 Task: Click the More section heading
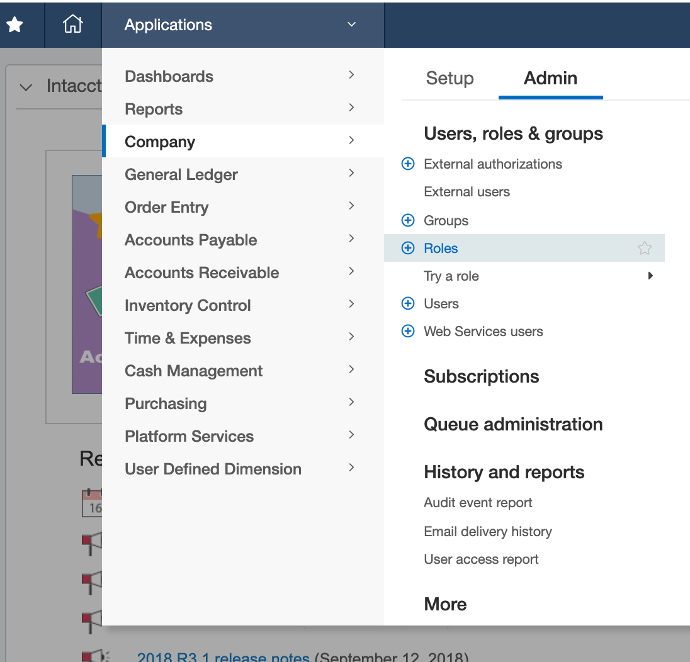[445, 604]
